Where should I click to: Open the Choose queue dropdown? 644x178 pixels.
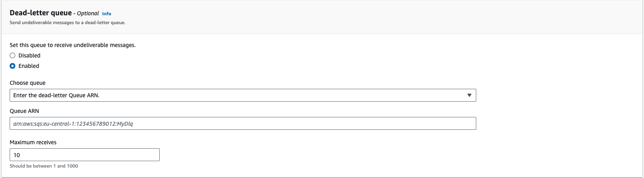coord(243,95)
